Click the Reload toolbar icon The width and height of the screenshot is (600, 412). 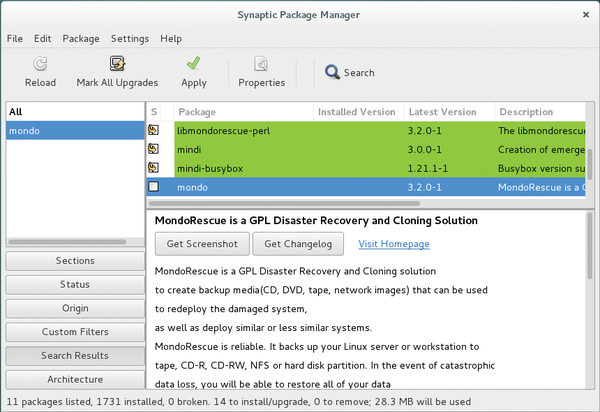click(x=40, y=64)
